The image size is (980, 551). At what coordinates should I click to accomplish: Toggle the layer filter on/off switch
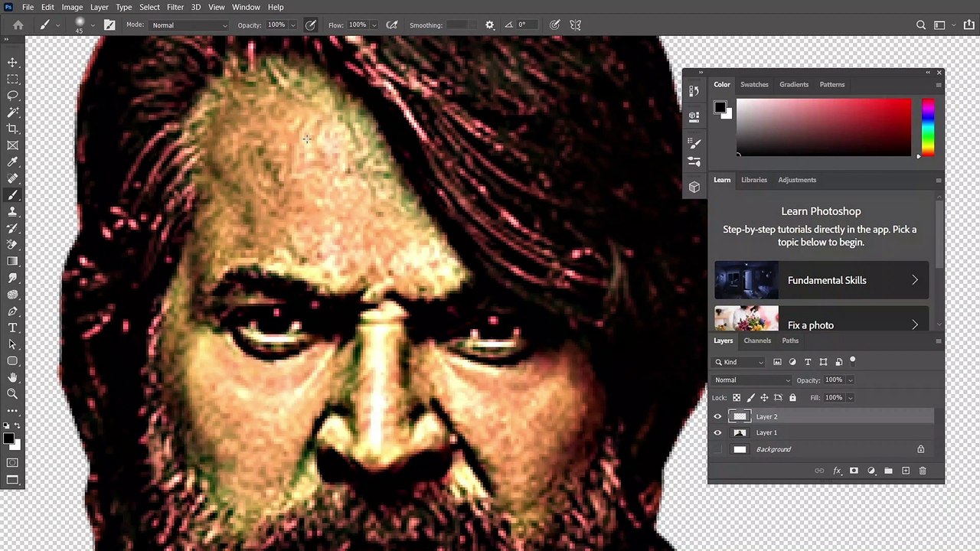point(852,361)
